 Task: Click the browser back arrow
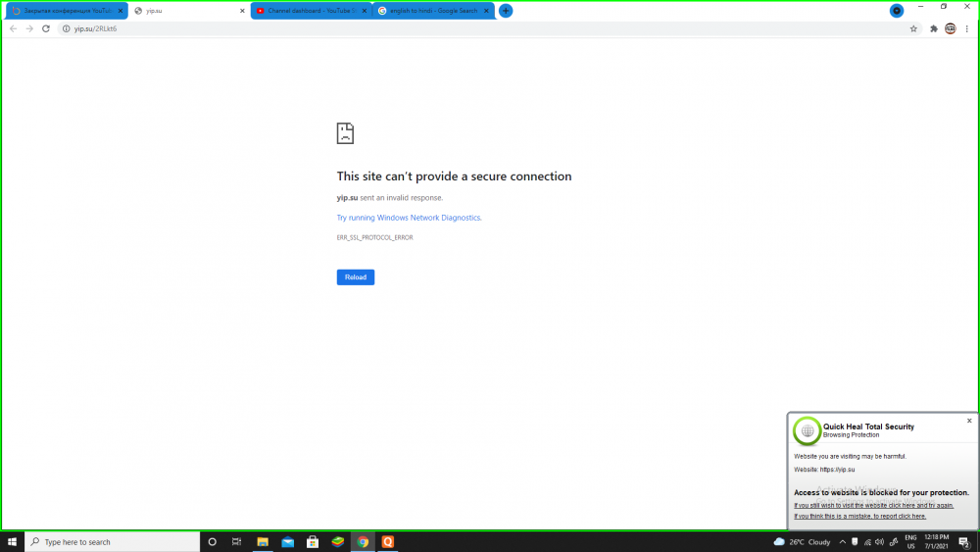(13, 28)
